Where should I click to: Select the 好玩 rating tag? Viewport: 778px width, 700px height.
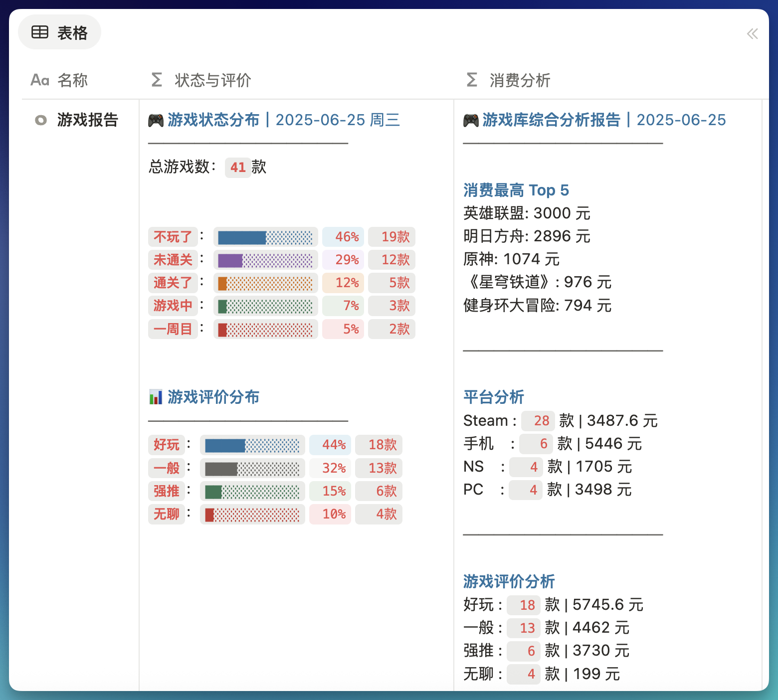coord(167,445)
